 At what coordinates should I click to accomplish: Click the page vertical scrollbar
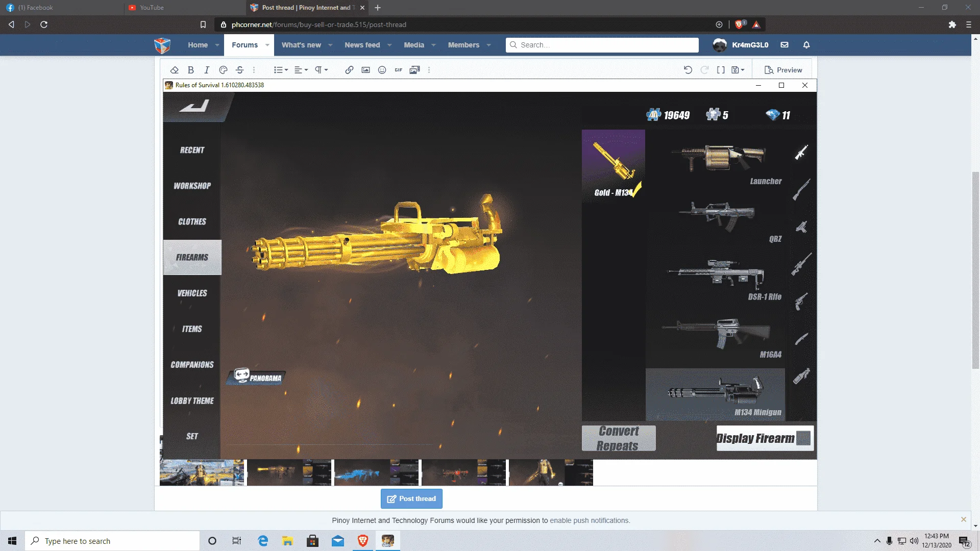click(975, 270)
